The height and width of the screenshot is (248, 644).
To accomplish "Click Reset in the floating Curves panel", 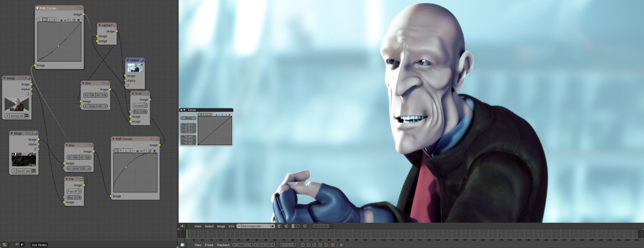I will click(x=188, y=118).
